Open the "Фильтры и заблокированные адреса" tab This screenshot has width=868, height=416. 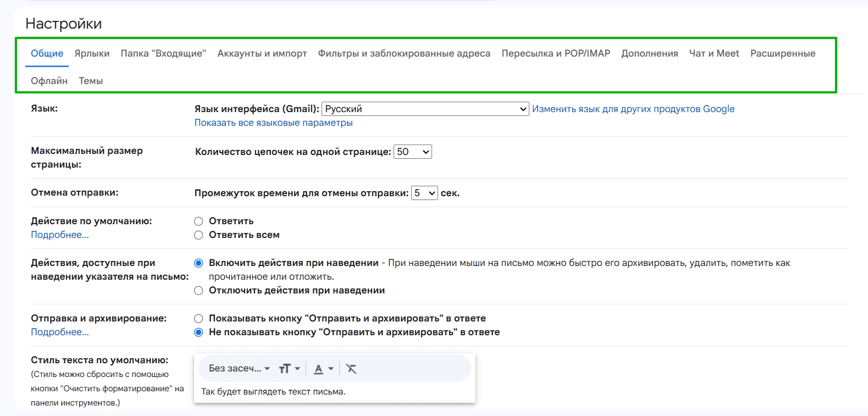click(x=403, y=53)
